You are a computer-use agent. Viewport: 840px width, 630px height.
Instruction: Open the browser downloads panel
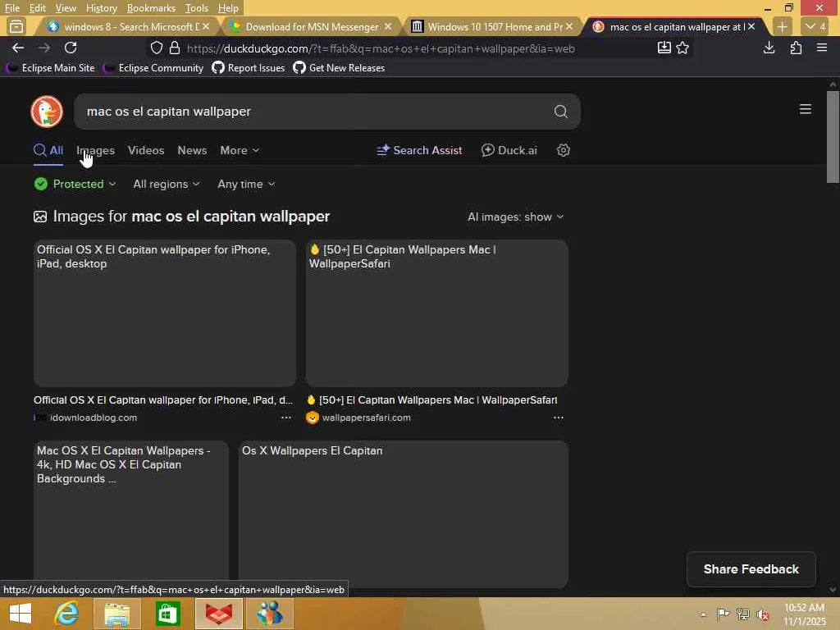point(769,48)
